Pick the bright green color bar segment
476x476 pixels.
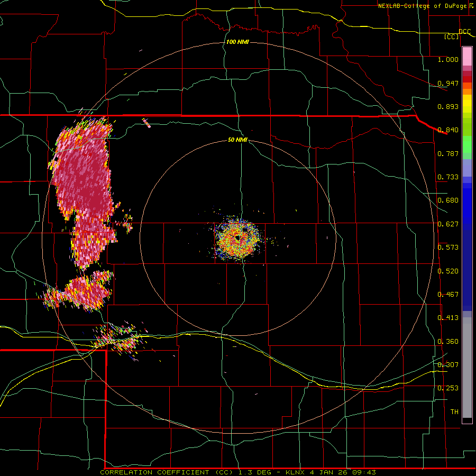click(467, 144)
